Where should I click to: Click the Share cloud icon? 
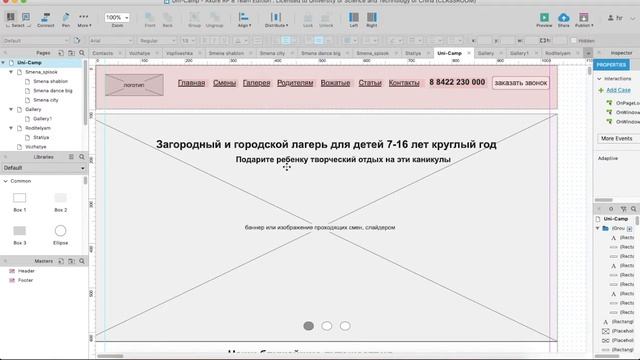[564, 19]
